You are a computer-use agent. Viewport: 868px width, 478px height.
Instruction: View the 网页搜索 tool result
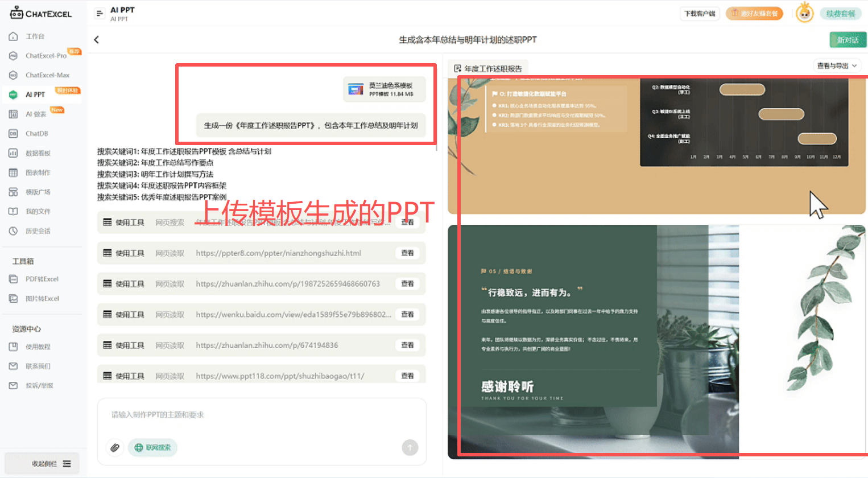coord(408,222)
